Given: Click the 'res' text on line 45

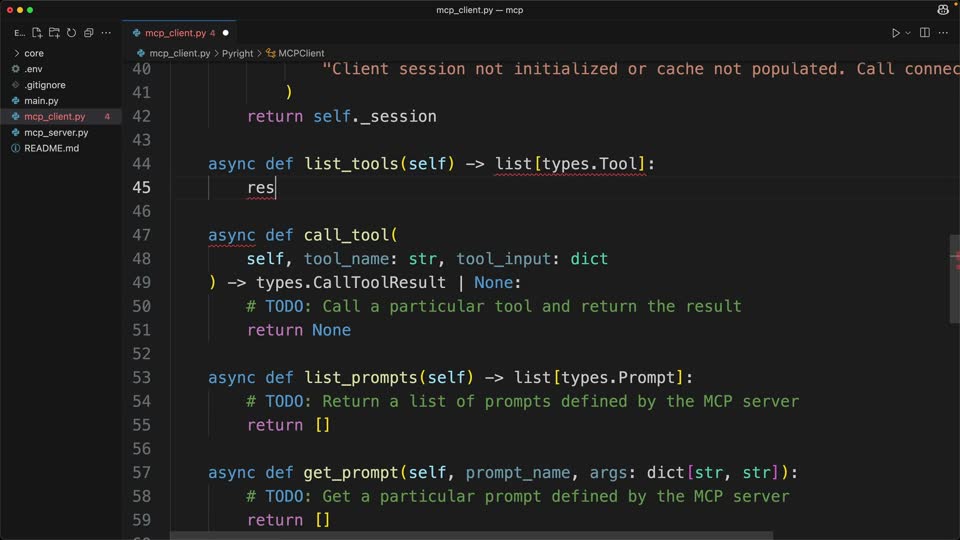Looking at the screenshot, I should pyautogui.click(x=260, y=187).
